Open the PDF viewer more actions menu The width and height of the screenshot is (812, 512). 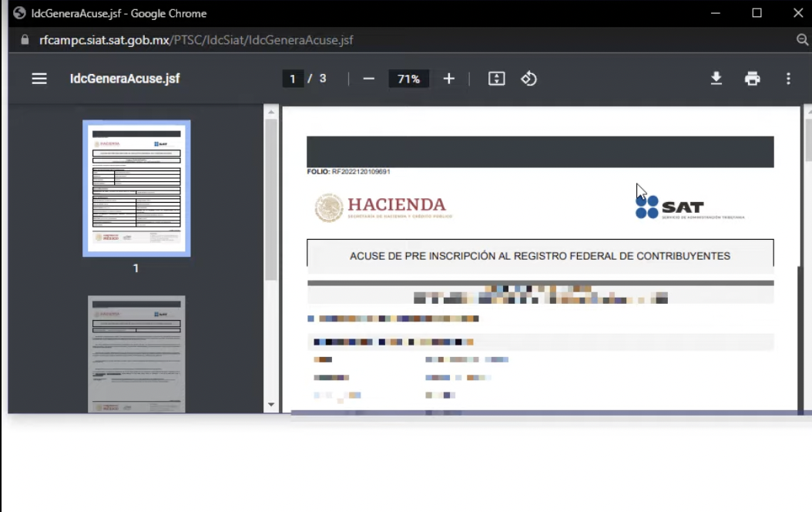788,79
